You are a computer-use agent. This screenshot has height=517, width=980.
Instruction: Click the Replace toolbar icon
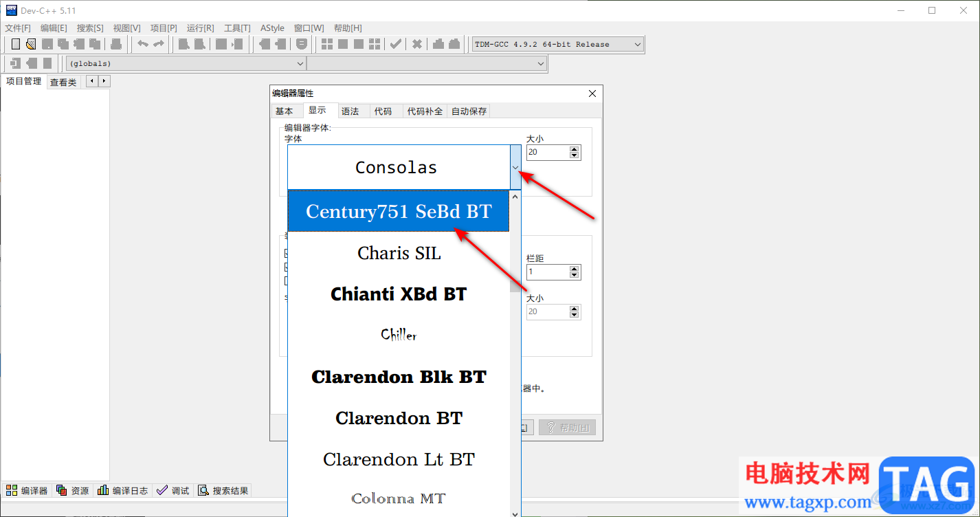click(x=199, y=44)
